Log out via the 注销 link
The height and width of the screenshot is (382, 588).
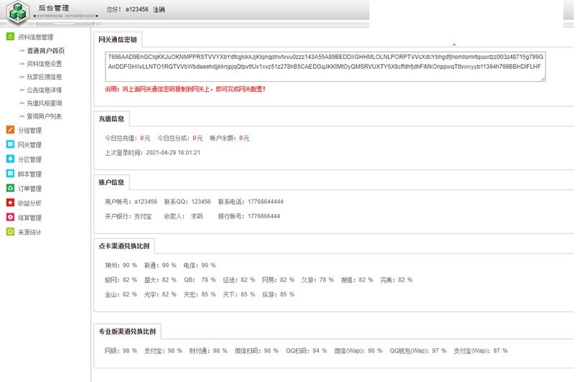tap(159, 10)
